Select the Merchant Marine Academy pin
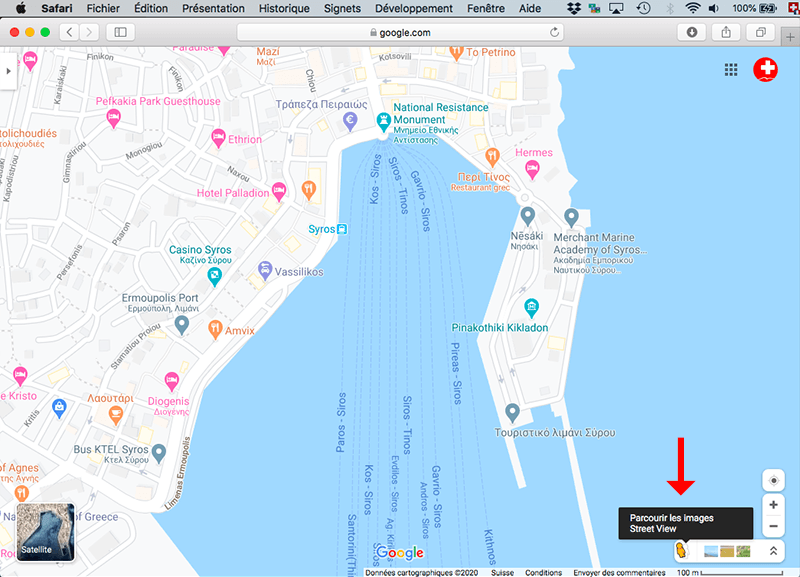The width and height of the screenshot is (800, 577). click(x=571, y=218)
